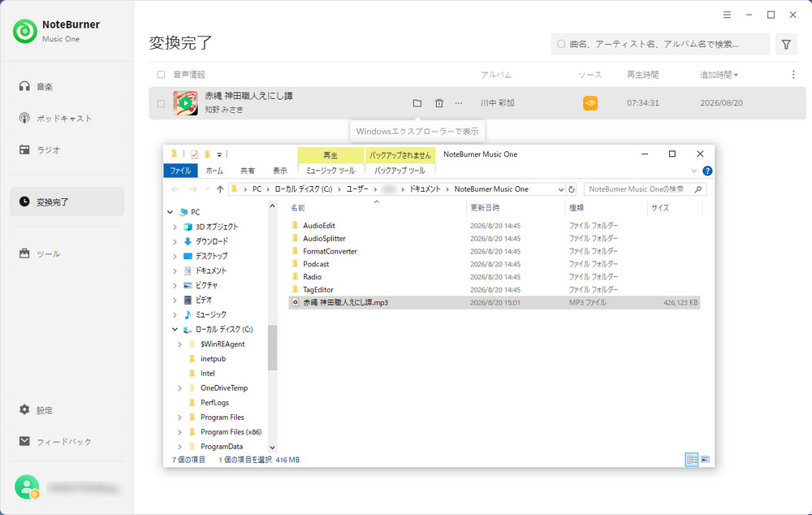The width and height of the screenshot is (812, 515).
Task: Open the 共有 ribbon tab
Action: [248, 171]
